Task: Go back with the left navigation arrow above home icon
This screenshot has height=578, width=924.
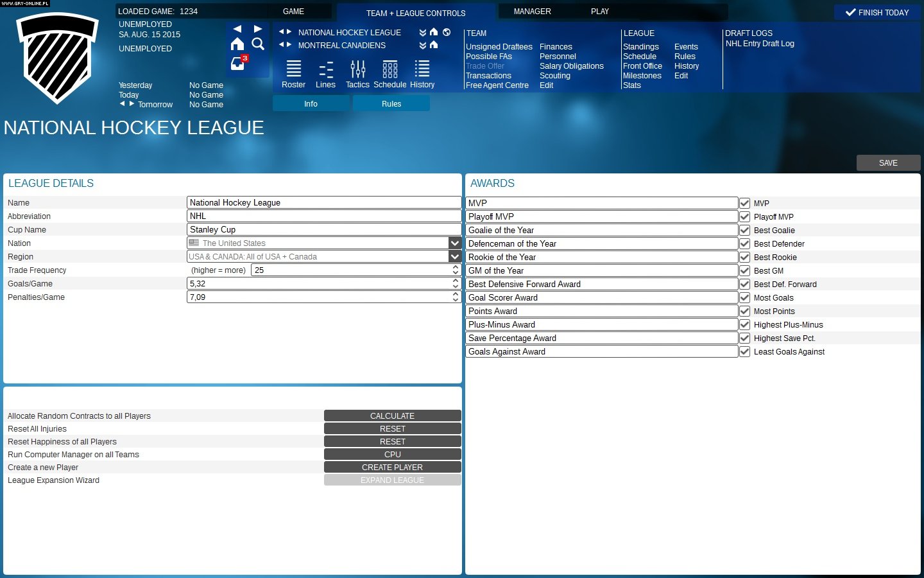Action: coord(237,29)
